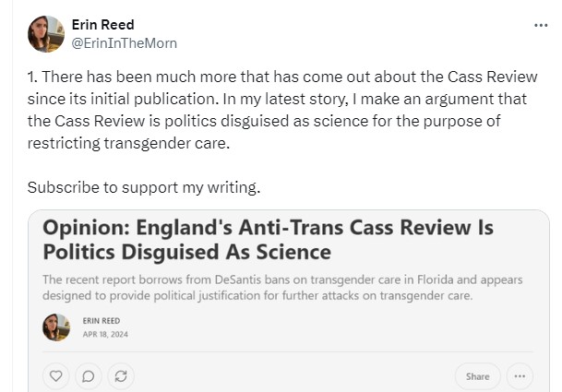Expand the article card's ellipsis menu

click(x=521, y=375)
